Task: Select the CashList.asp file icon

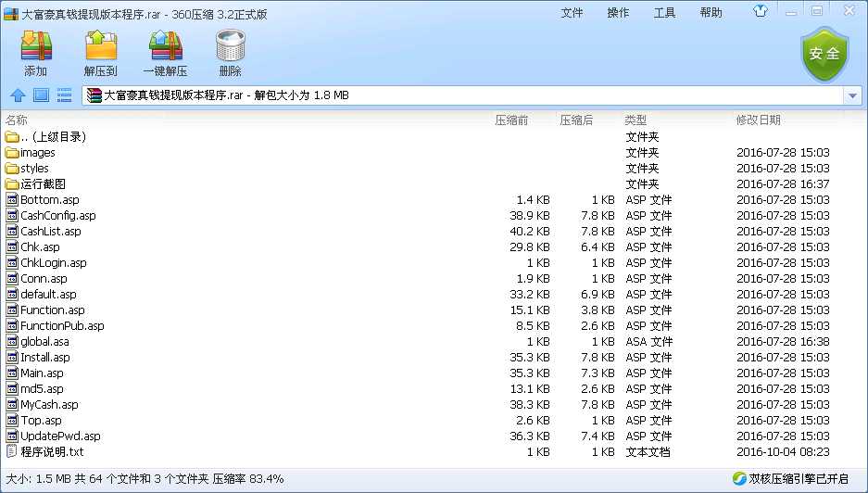Action: (12, 231)
